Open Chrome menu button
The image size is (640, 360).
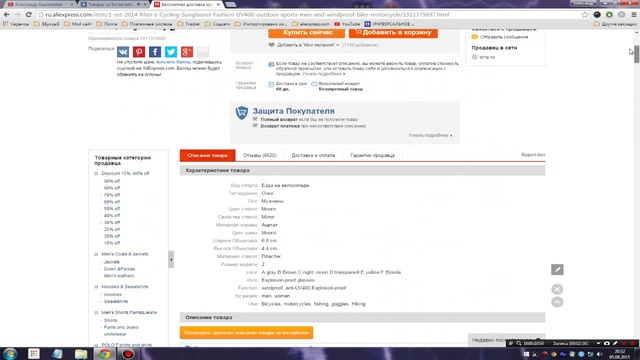pyautogui.click(x=633, y=15)
